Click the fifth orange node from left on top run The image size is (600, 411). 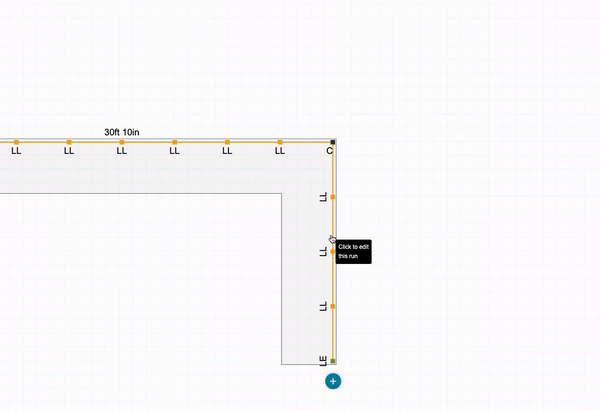(x=227, y=142)
